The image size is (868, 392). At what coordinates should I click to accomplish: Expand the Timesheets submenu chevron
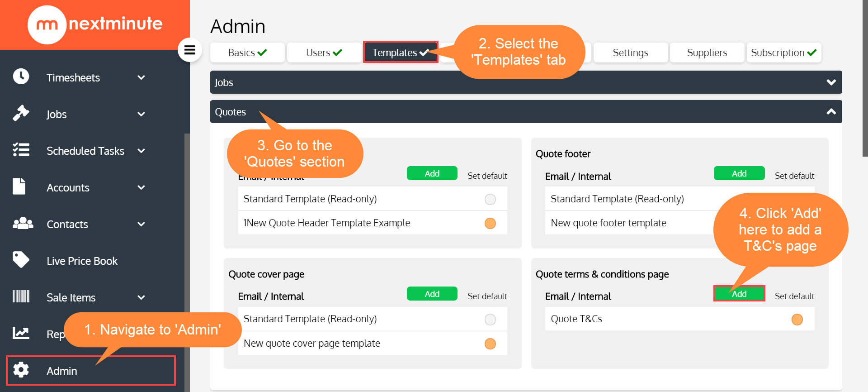click(141, 77)
